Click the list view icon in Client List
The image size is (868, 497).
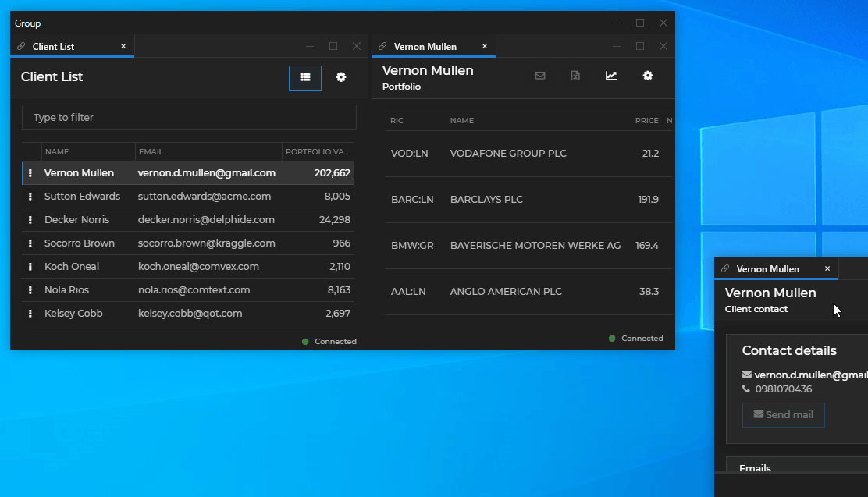(305, 77)
